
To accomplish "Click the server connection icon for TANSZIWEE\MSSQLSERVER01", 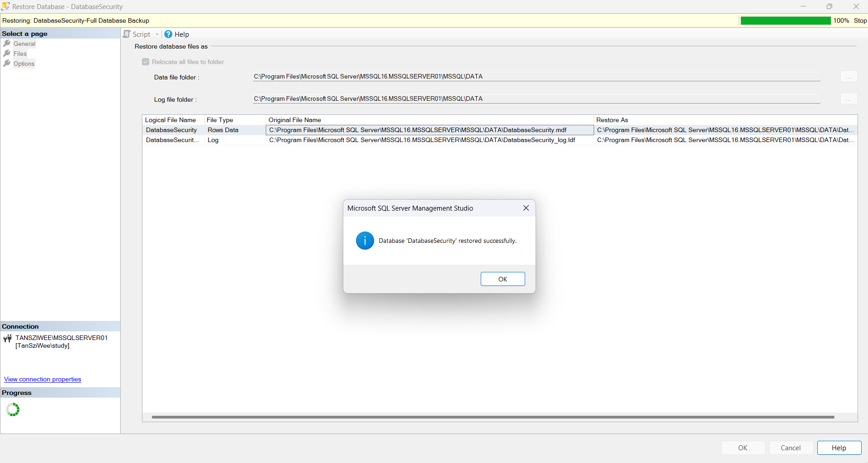I will pos(8,338).
